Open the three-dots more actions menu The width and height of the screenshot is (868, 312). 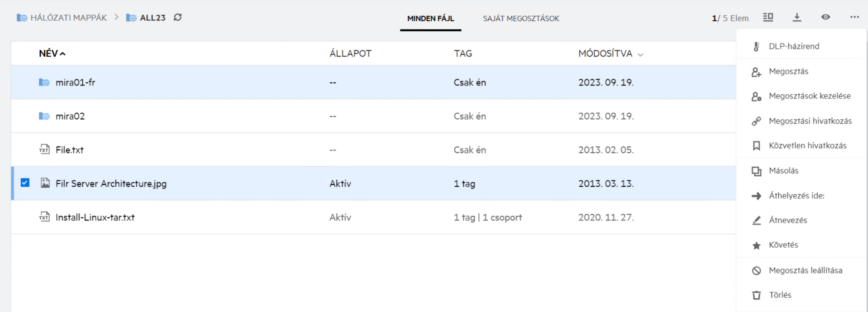coord(854,17)
